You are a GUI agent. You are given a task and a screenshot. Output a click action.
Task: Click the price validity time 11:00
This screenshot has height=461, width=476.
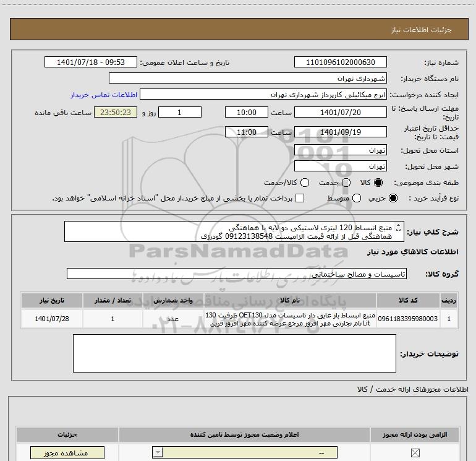click(x=247, y=132)
